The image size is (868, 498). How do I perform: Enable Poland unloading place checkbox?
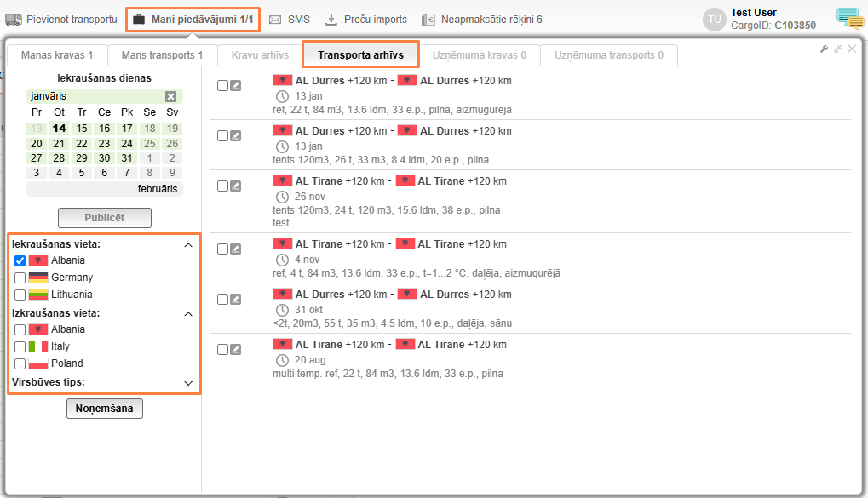[20, 363]
